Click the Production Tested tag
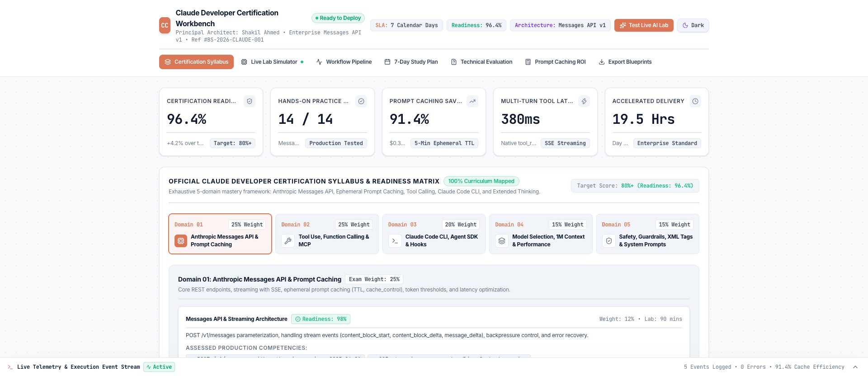Image resolution: width=868 pixels, height=376 pixels. point(336,143)
